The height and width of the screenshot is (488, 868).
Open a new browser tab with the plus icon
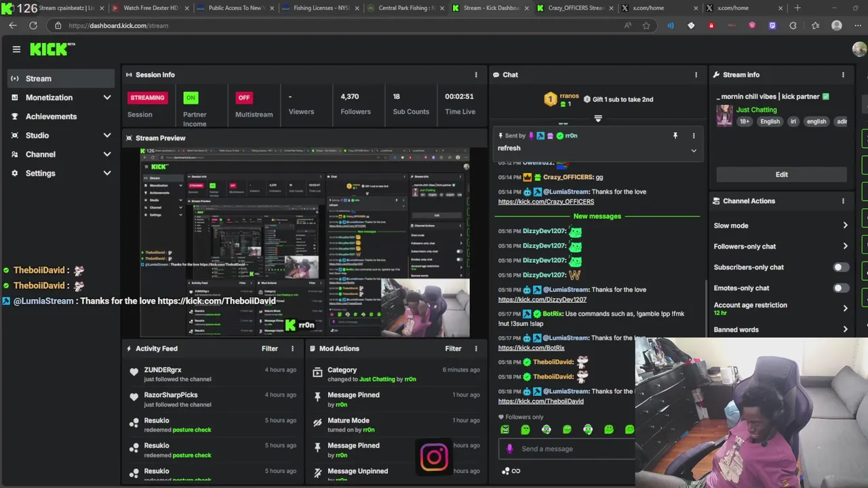point(797,8)
